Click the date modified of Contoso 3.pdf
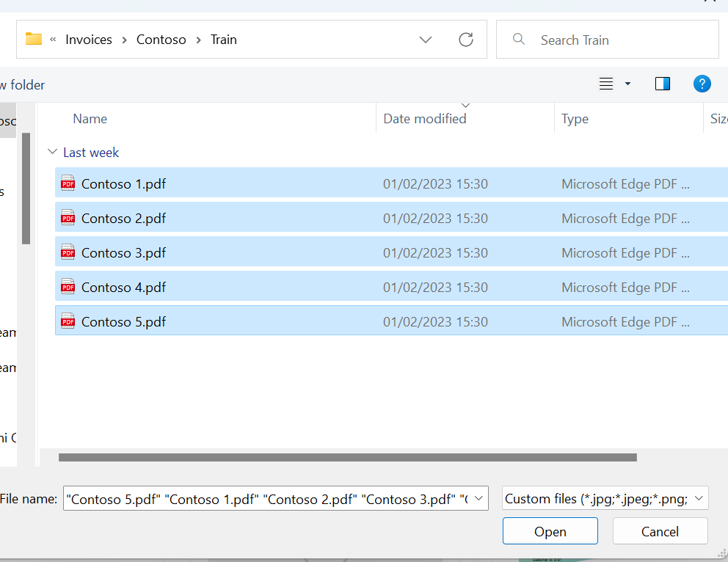 [x=435, y=253]
